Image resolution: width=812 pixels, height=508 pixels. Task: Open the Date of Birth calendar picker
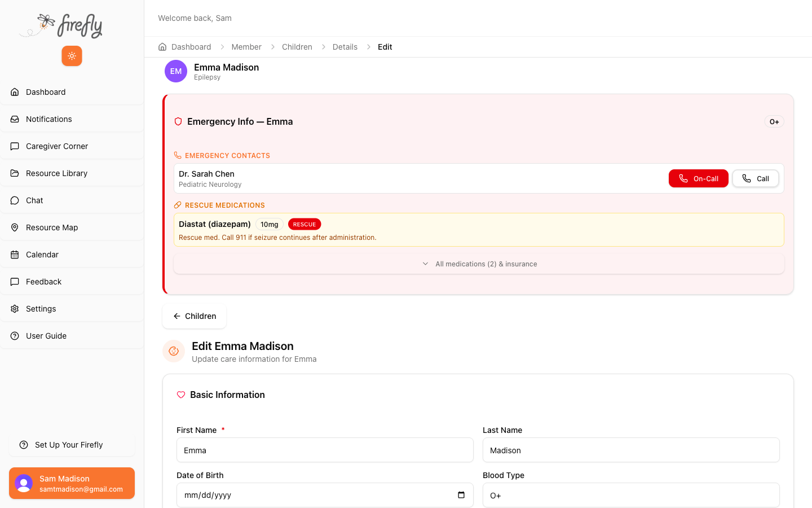click(x=461, y=495)
